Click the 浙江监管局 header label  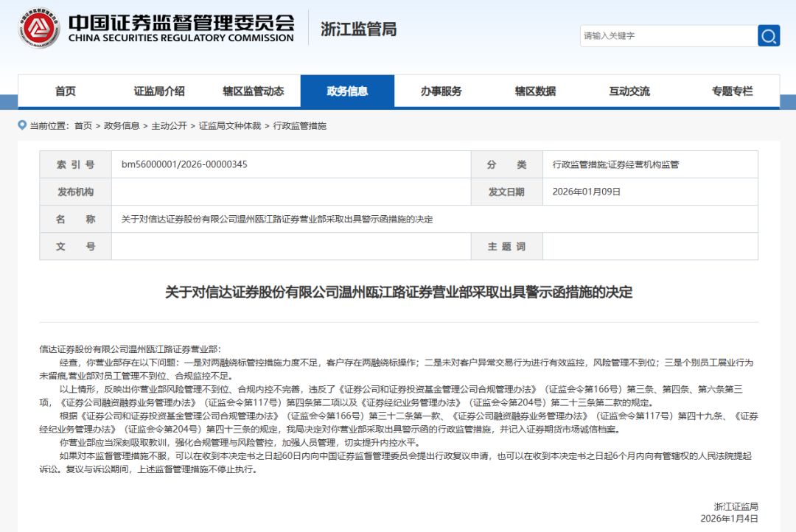[x=358, y=29]
